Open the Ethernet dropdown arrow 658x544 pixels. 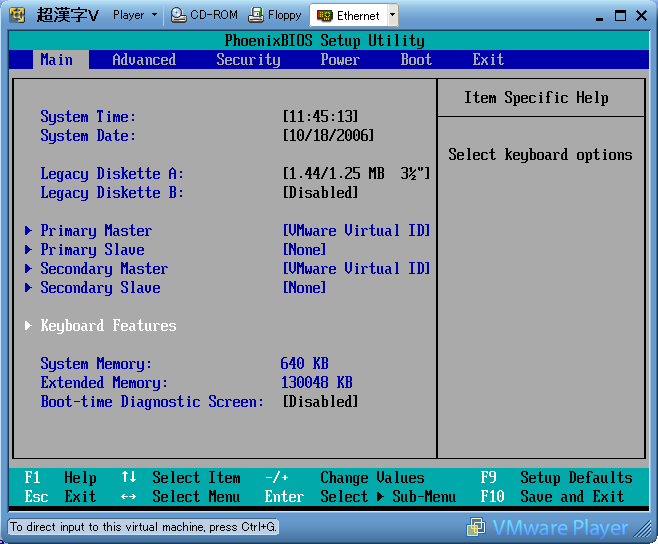(391, 15)
